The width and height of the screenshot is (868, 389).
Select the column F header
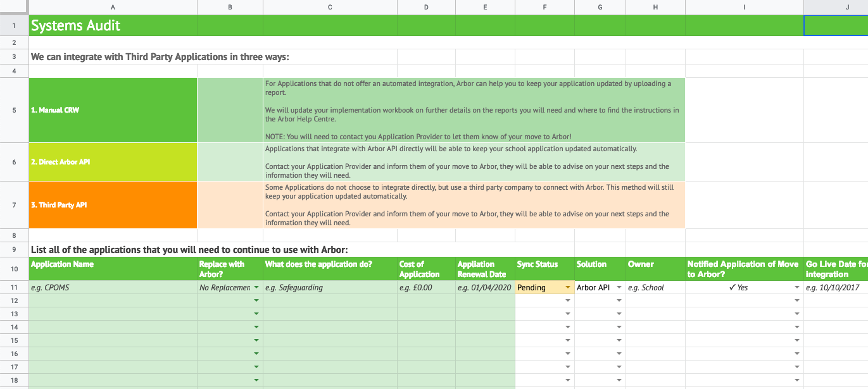click(x=544, y=7)
